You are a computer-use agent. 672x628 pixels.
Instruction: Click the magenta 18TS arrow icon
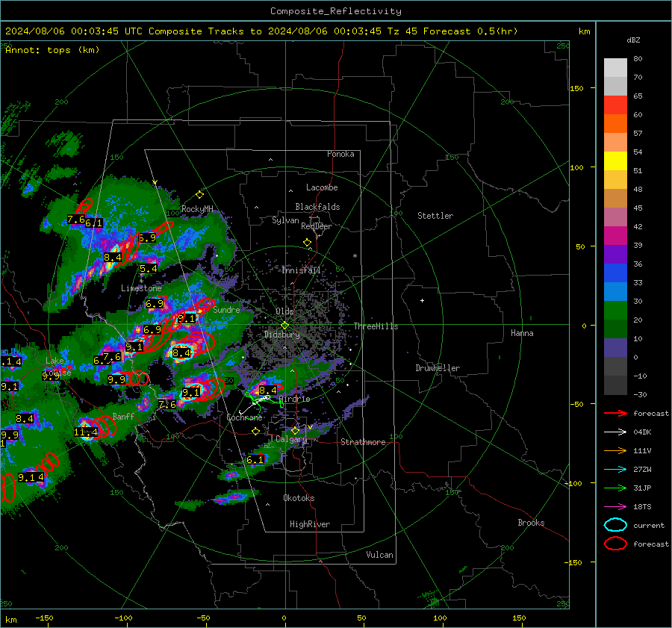[x=615, y=507]
